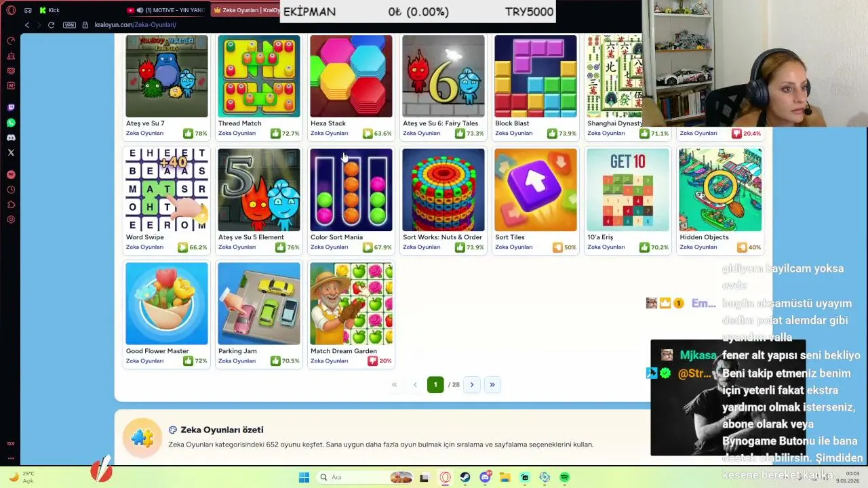Open the Good Flower Master game link
Screen dimensions: 868x488
tap(157, 351)
